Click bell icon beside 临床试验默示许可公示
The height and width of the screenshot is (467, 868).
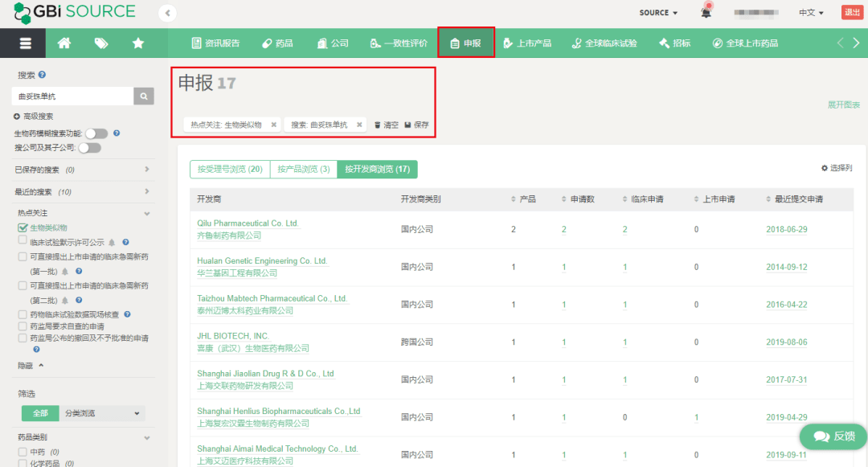(x=112, y=243)
